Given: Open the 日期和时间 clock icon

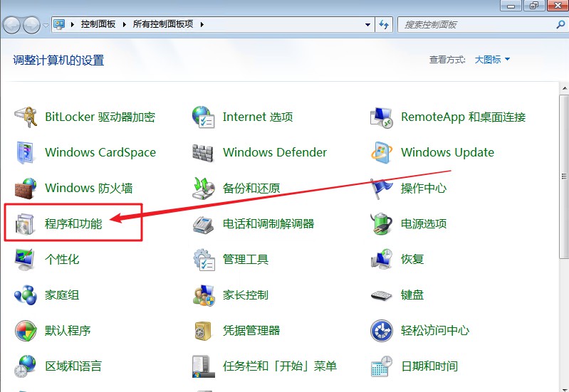Looking at the screenshot, I should (x=382, y=366).
